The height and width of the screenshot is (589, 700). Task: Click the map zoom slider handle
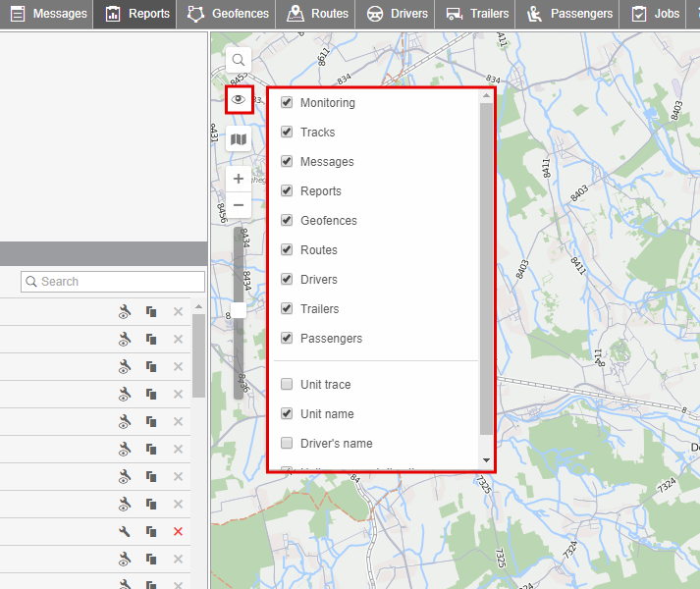(x=239, y=310)
